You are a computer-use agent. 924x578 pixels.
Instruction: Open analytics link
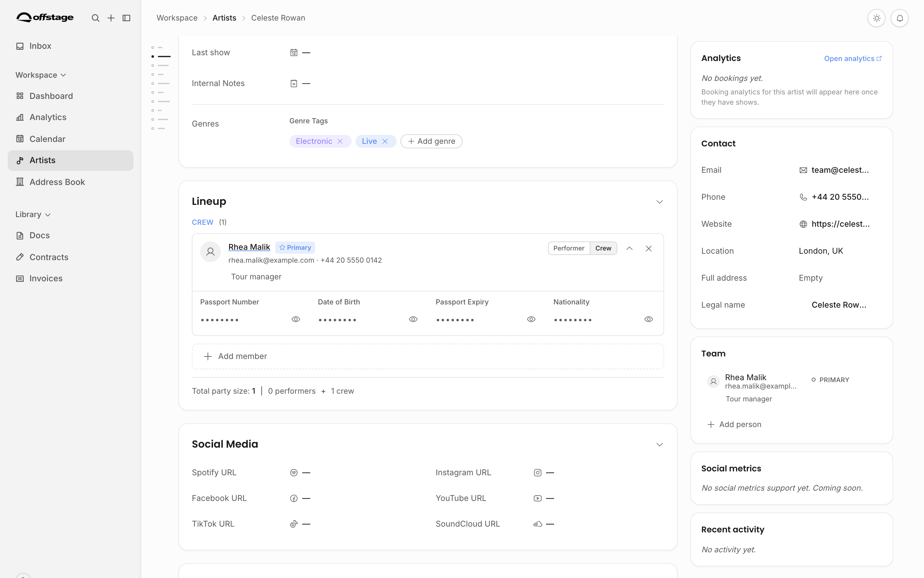pyautogui.click(x=853, y=58)
